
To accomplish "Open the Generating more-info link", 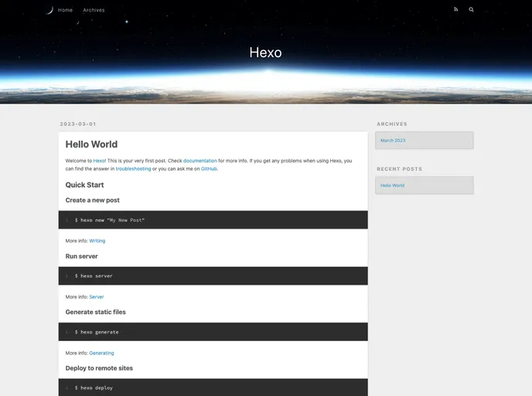I will tap(101, 353).
